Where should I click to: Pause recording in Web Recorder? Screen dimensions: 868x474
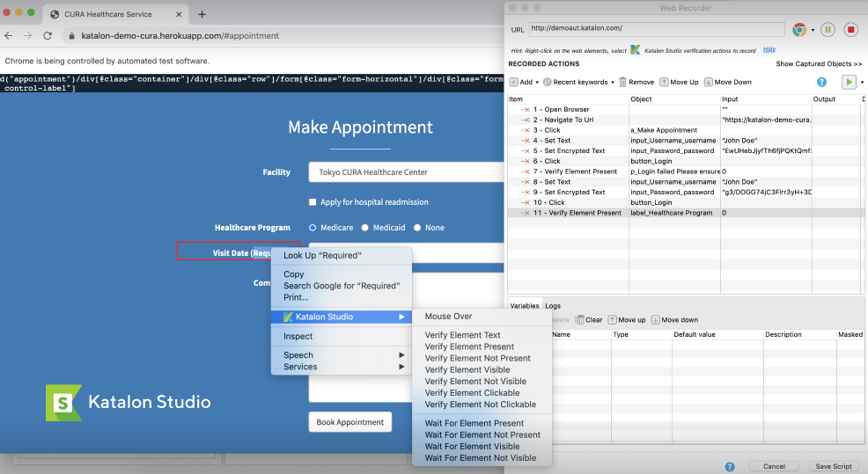pyautogui.click(x=828, y=29)
